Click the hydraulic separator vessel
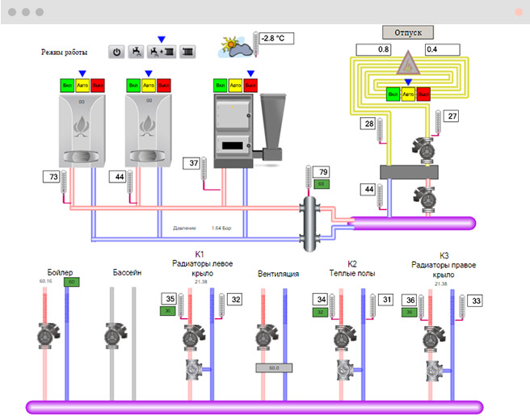 309,223
